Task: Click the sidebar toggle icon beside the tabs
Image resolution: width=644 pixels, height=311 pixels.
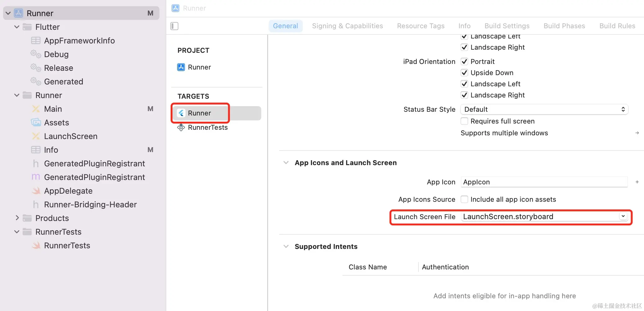Action: pyautogui.click(x=174, y=26)
